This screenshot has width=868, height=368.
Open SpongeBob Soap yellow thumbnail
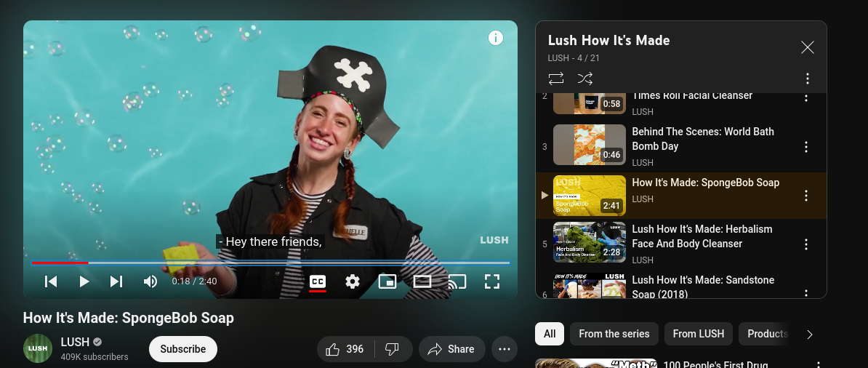(590, 196)
